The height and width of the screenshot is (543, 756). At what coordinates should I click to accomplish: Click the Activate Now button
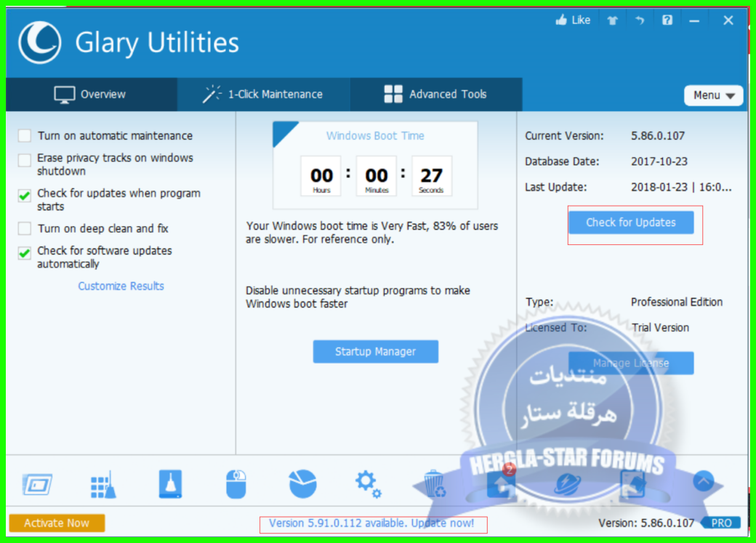coord(57,523)
